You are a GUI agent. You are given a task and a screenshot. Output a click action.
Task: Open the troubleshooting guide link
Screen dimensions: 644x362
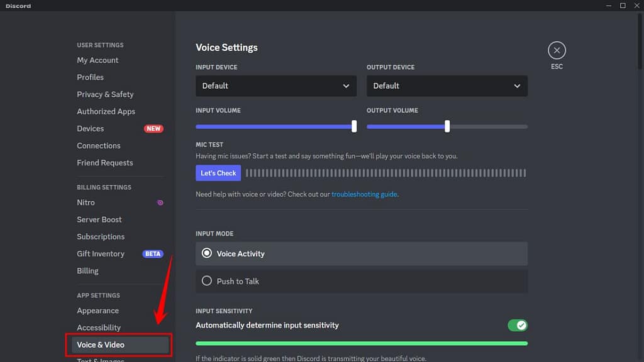tap(364, 194)
